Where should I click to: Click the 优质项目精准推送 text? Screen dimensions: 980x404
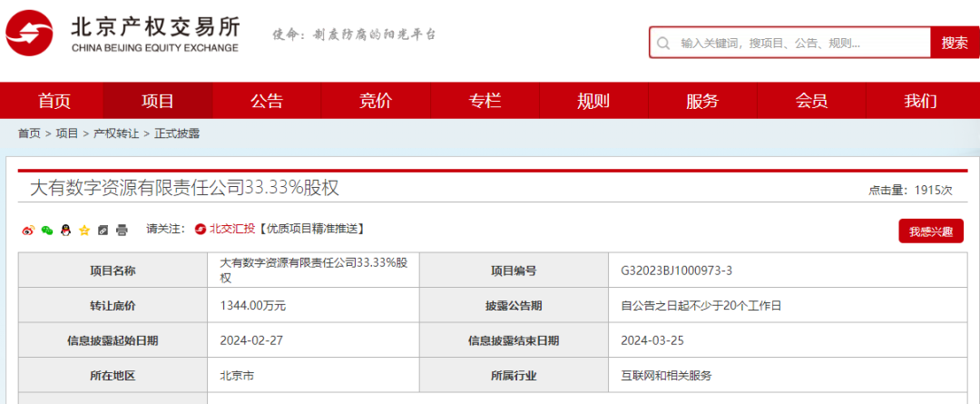[311, 230]
